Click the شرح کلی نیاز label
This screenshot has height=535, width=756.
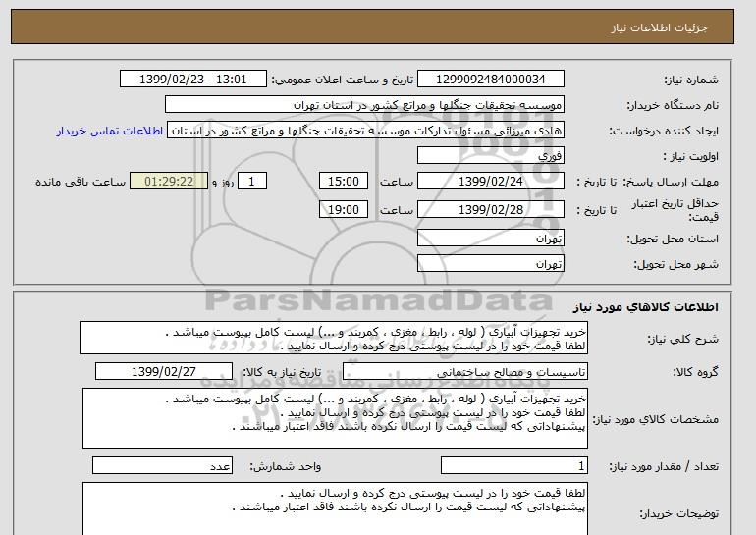pos(682,339)
